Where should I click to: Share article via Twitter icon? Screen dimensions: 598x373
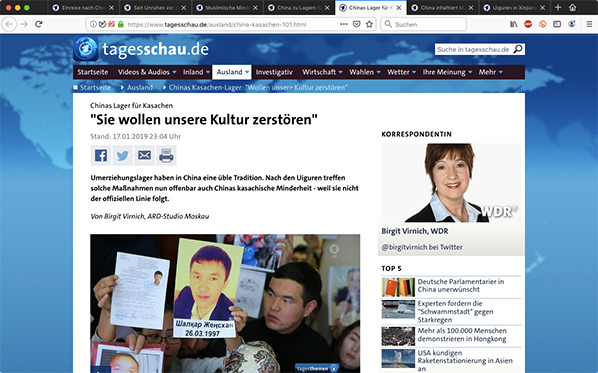(122, 155)
